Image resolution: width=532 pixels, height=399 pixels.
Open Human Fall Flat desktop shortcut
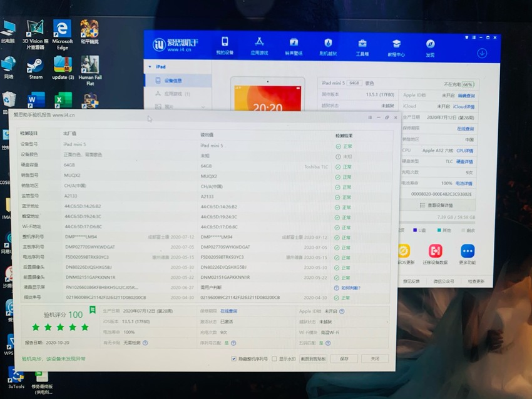90,71
